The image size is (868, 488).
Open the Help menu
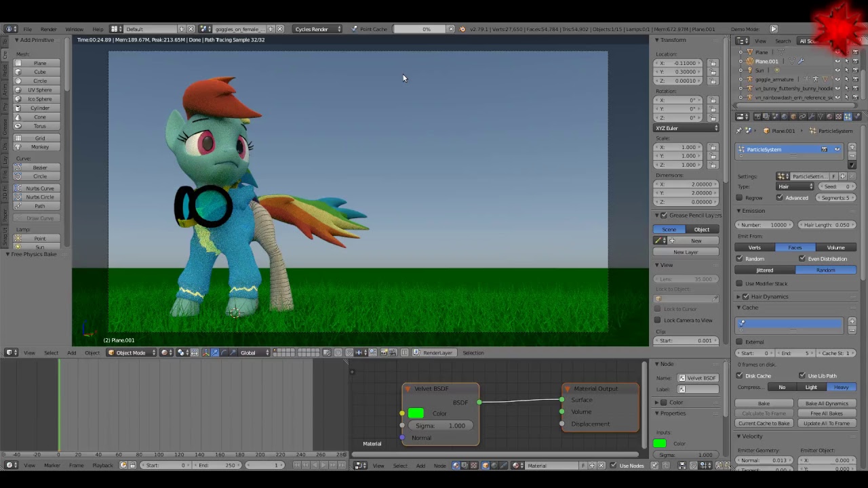pyautogui.click(x=98, y=29)
